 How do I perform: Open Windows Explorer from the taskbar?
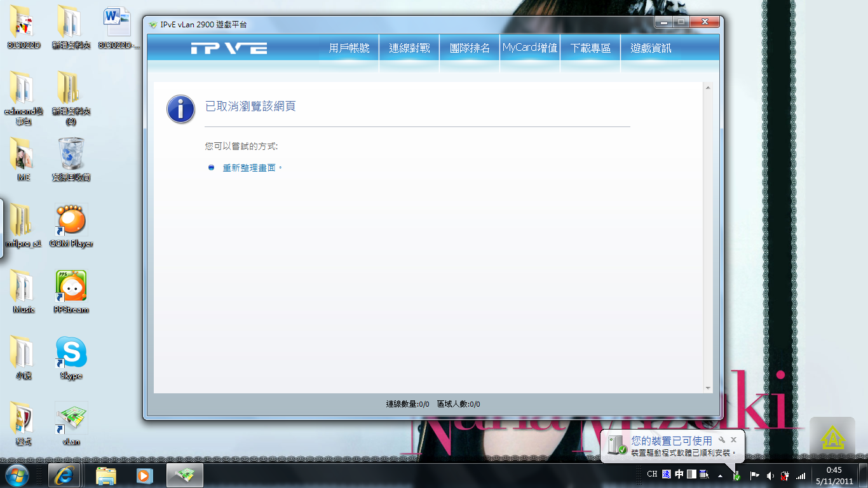(106, 475)
